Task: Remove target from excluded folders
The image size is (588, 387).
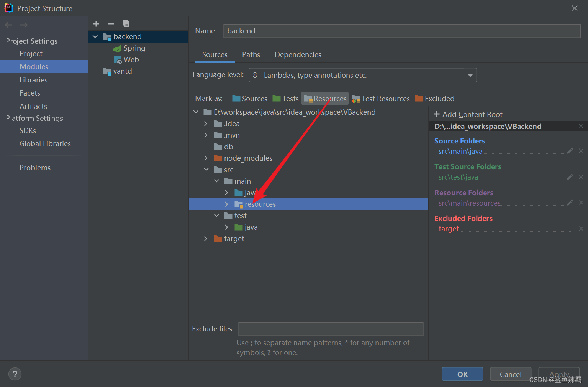Action: (x=581, y=229)
